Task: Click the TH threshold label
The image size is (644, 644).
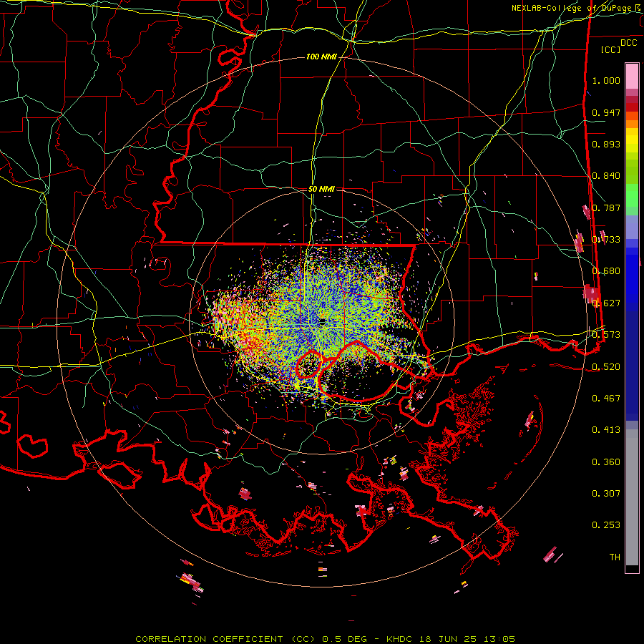Action: click(x=615, y=557)
